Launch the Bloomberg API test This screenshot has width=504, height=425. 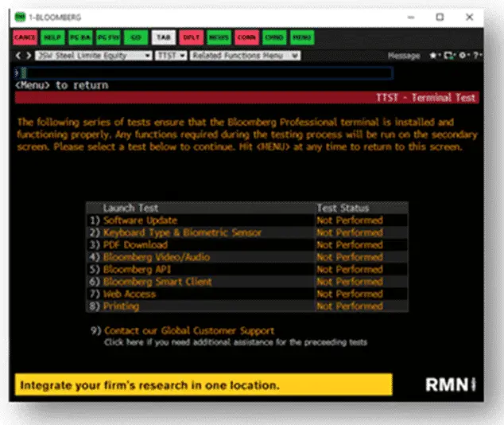(137, 269)
